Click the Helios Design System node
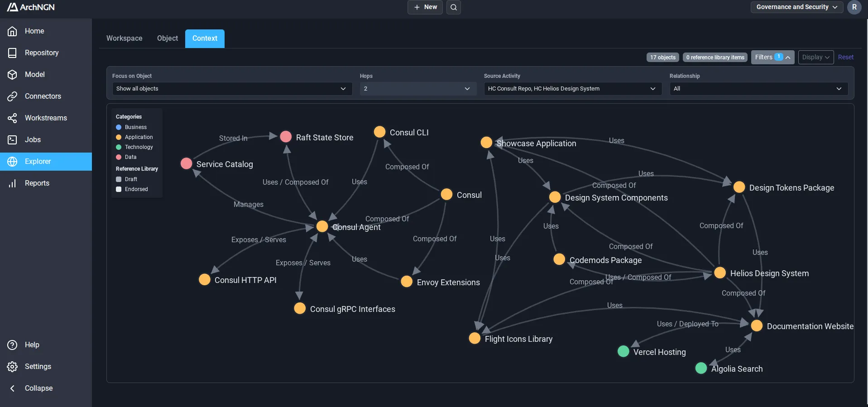868x407 pixels. coord(720,273)
